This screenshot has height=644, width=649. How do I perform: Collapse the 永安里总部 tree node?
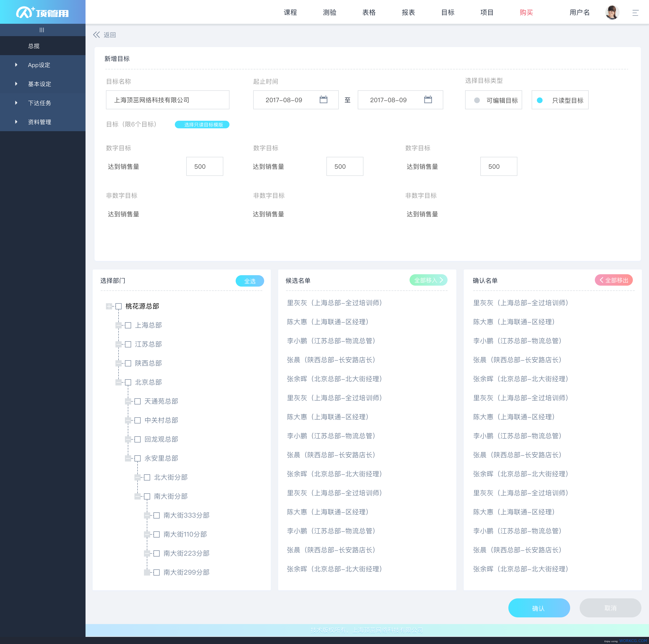pyautogui.click(x=128, y=458)
